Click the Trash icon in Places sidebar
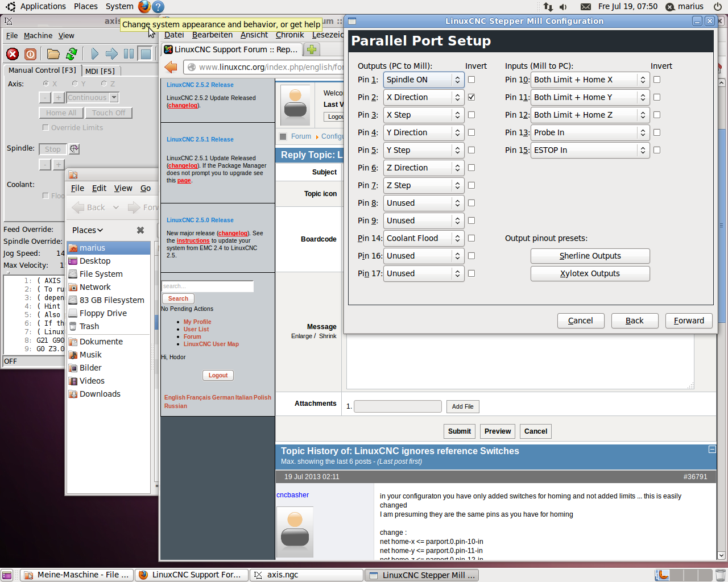The width and height of the screenshot is (728, 582). coord(73,326)
